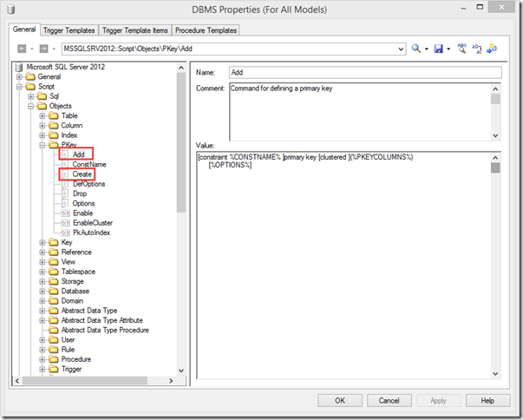Select the Enable item under PKey

tap(83, 213)
